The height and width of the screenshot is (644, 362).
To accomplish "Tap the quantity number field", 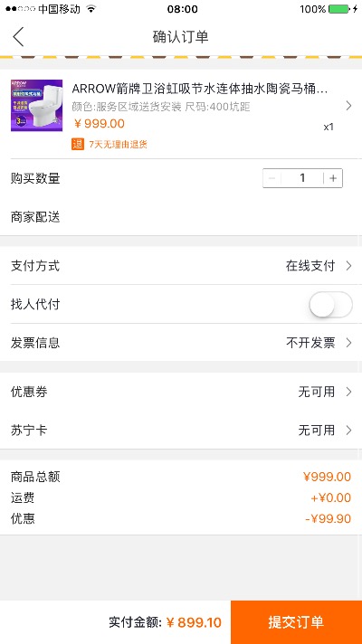I will point(302,178).
